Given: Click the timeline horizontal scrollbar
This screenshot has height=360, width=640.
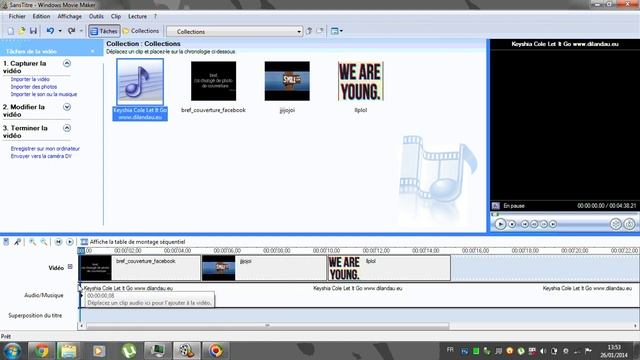Looking at the screenshot, I should coord(267,326).
